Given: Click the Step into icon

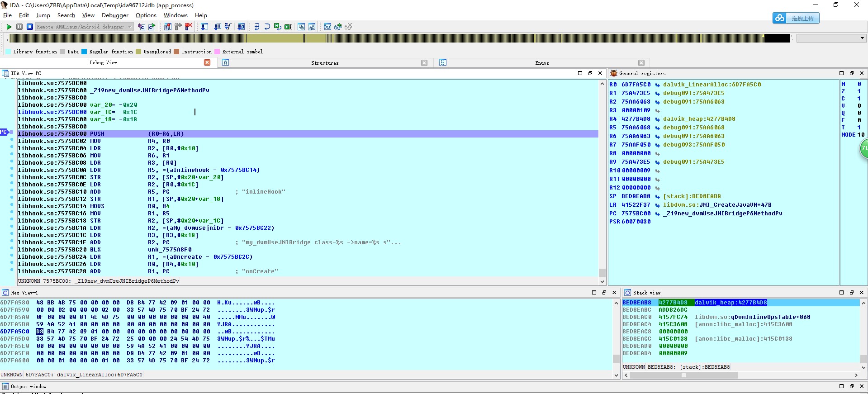Looking at the screenshot, I should (257, 27).
